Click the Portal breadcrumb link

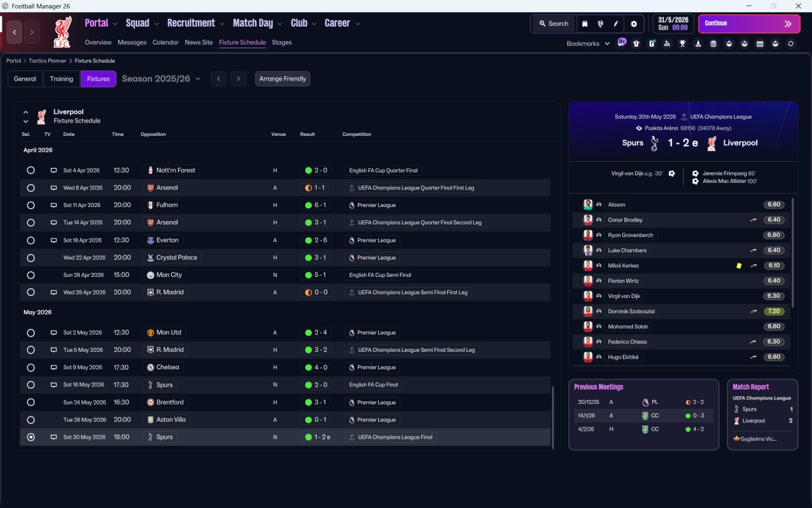[14, 61]
